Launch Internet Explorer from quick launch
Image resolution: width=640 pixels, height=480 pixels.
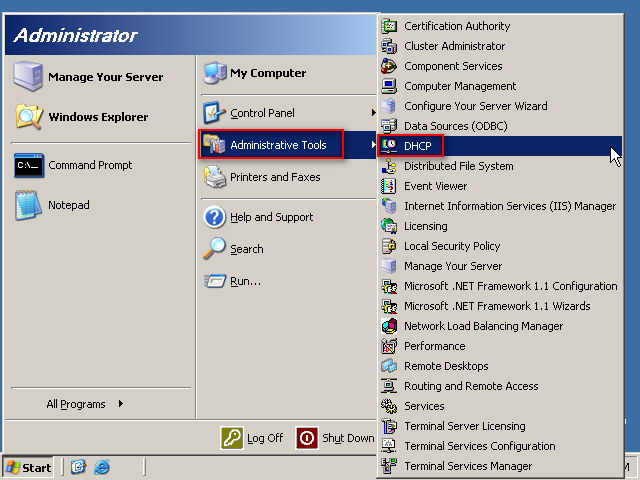coord(102,467)
